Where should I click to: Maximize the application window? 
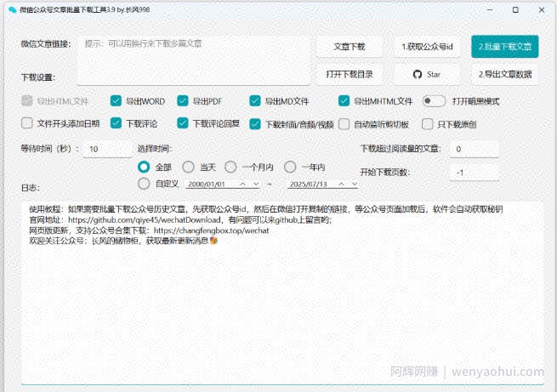(x=515, y=10)
